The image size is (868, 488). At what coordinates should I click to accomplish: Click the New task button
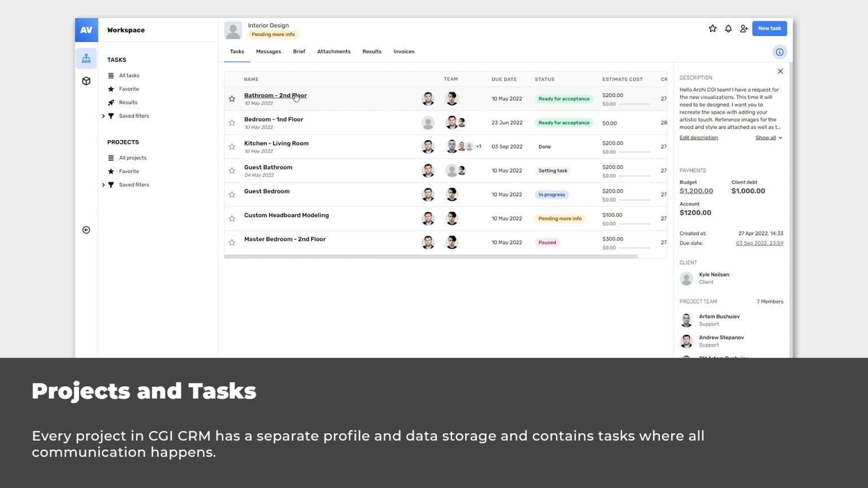770,28
